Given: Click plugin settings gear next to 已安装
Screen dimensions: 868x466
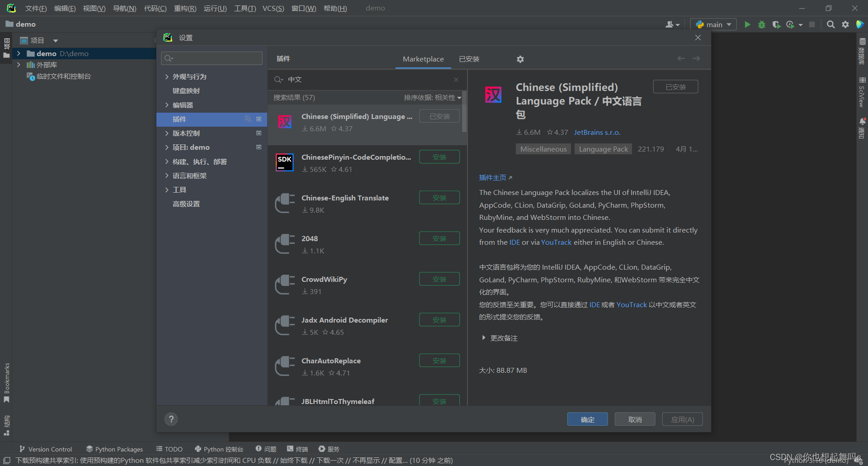Looking at the screenshot, I should click(x=520, y=59).
